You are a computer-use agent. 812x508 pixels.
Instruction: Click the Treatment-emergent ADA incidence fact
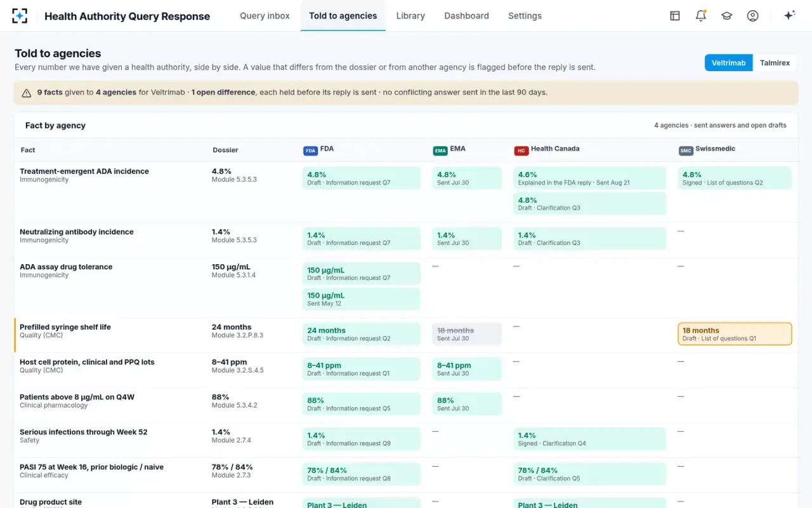pyautogui.click(x=84, y=171)
